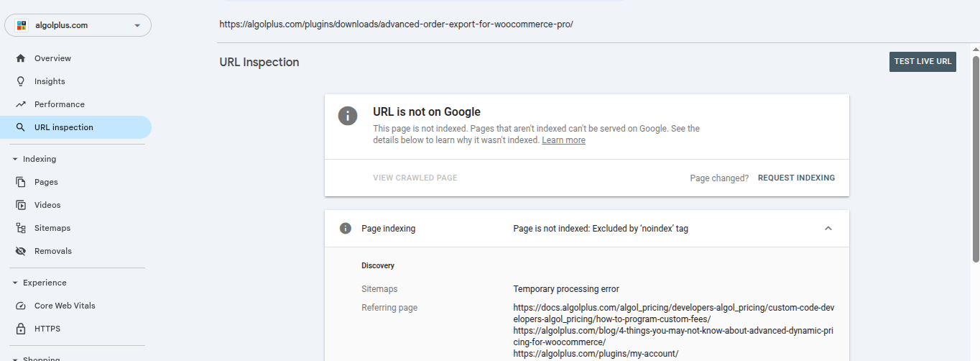
Task: Click the Sitemaps icon in sidebar
Action: tap(21, 228)
